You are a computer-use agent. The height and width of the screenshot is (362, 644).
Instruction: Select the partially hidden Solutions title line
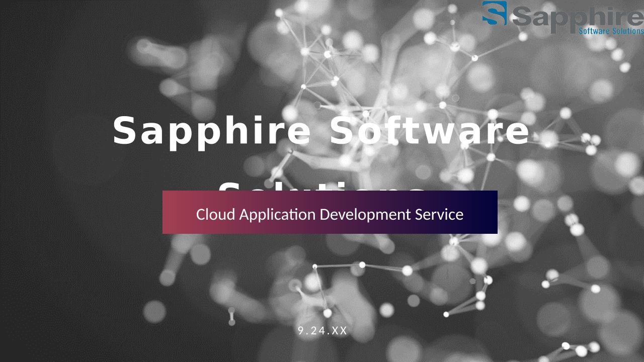click(x=321, y=186)
